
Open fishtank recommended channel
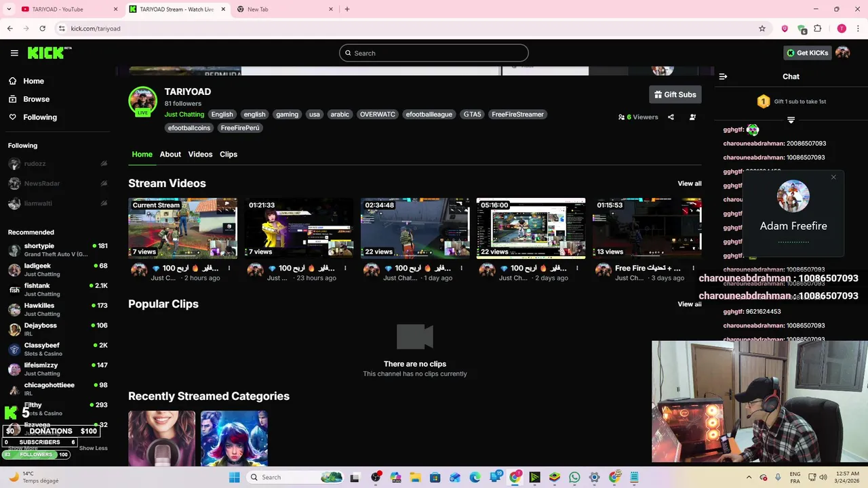58,290
